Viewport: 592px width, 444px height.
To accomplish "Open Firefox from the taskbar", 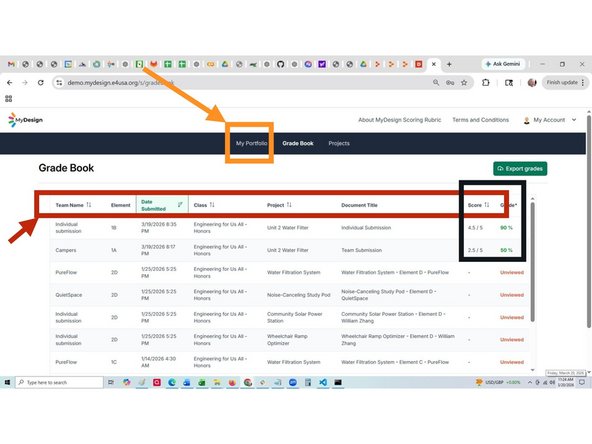I will pyautogui.click(x=232, y=382).
